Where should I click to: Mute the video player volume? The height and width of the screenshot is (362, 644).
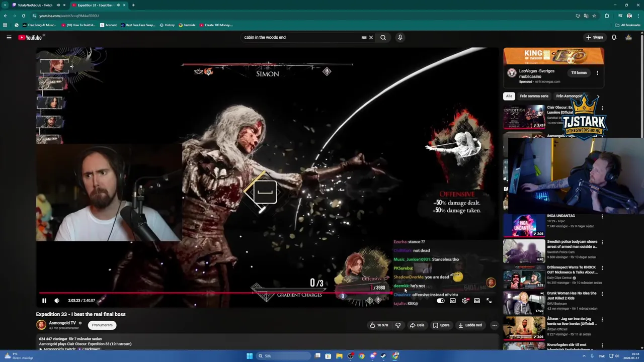[57, 301]
